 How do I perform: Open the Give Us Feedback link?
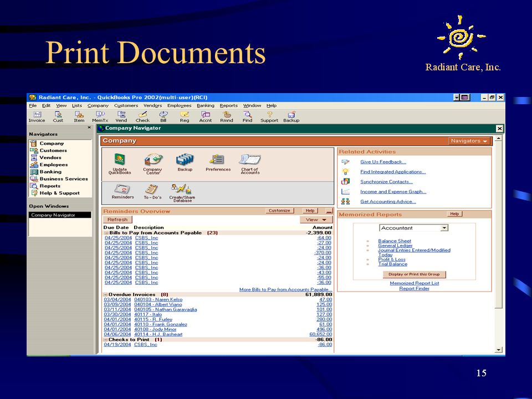point(383,162)
